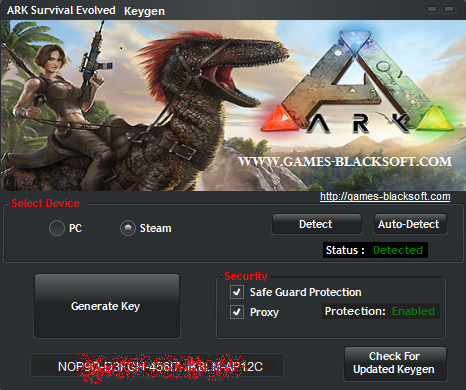This screenshot has height=390, width=466.
Task: Close the window using the rightmost title button
Action: click(449, 9)
